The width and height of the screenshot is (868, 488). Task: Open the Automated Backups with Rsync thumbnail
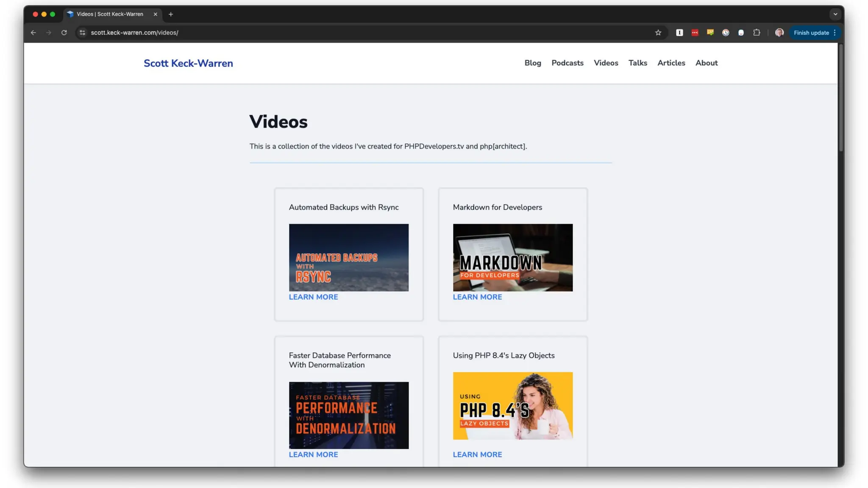349,258
